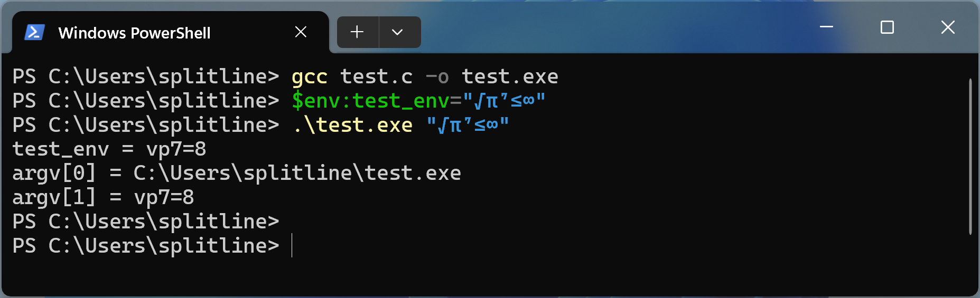Click the .\test.exe command text
The height and width of the screenshot is (298, 980).
coord(352,126)
